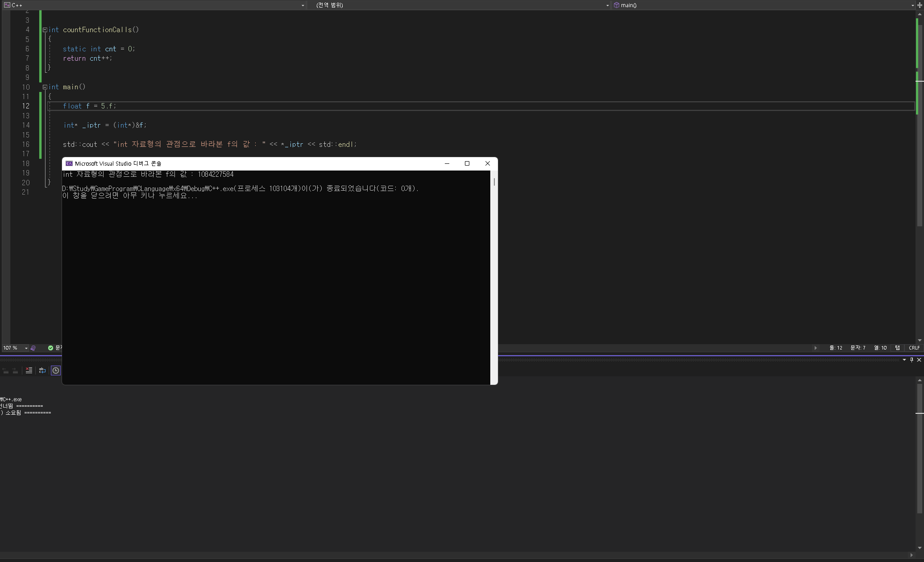
Task: Close the output panel
Action: [919, 360]
